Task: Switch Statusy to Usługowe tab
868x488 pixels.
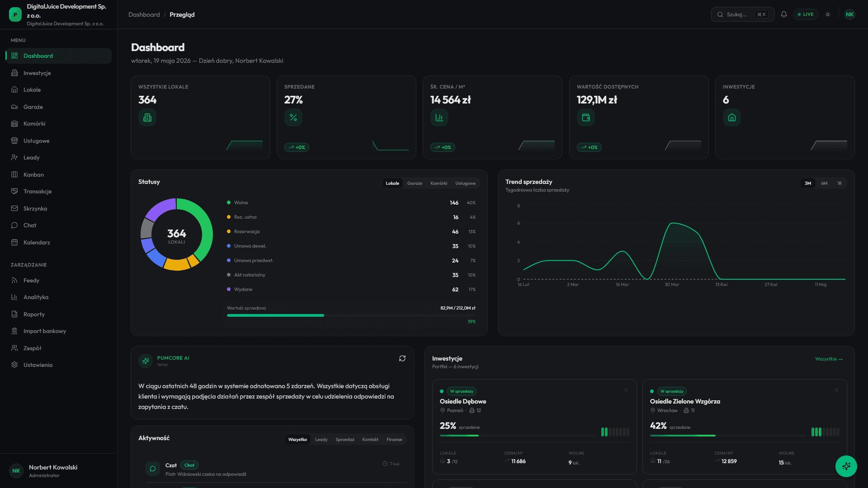Action: (465, 183)
